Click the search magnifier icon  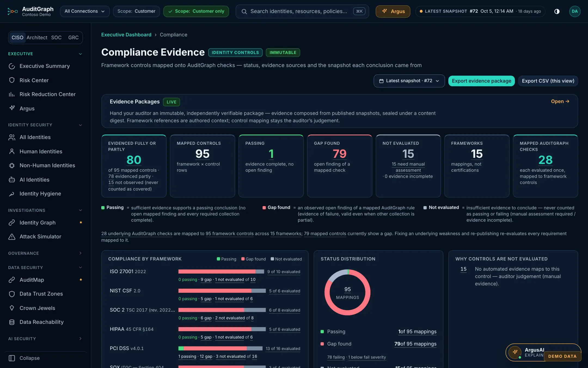244,11
